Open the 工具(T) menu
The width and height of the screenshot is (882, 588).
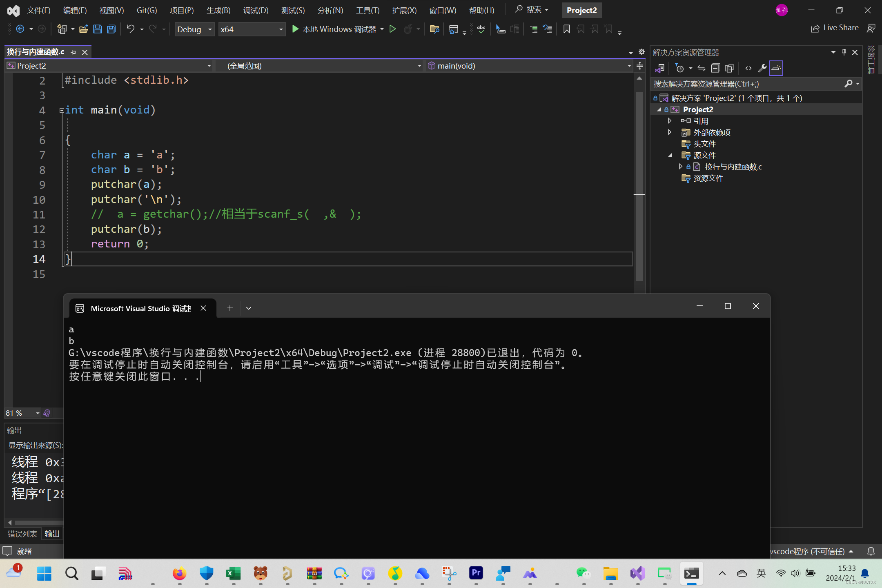pos(367,10)
